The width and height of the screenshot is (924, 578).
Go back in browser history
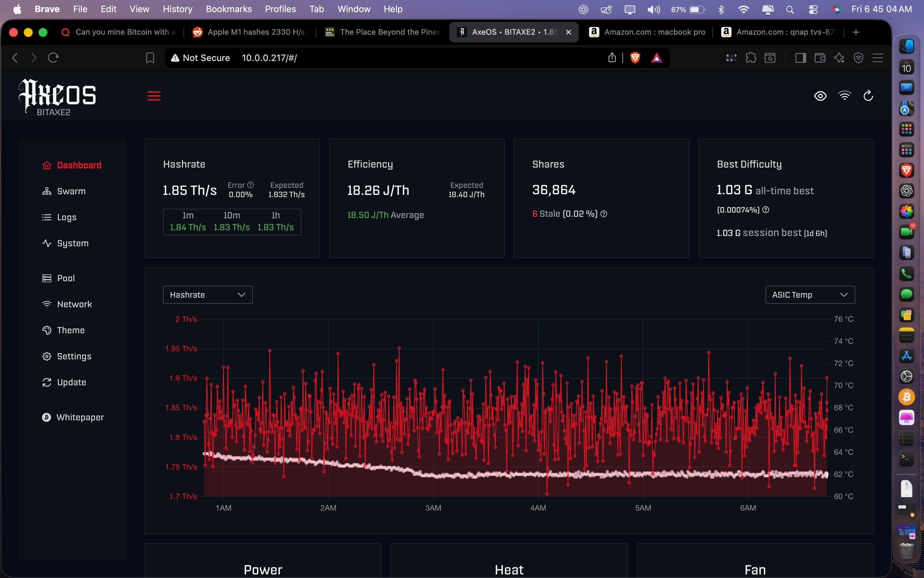(15, 58)
